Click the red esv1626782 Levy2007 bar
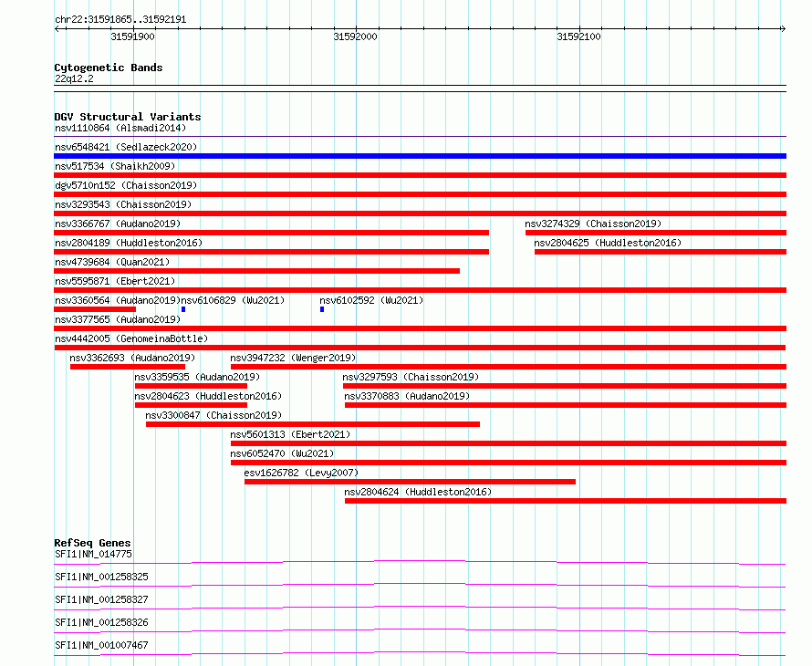The height and width of the screenshot is (666, 812). tap(411, 482)
